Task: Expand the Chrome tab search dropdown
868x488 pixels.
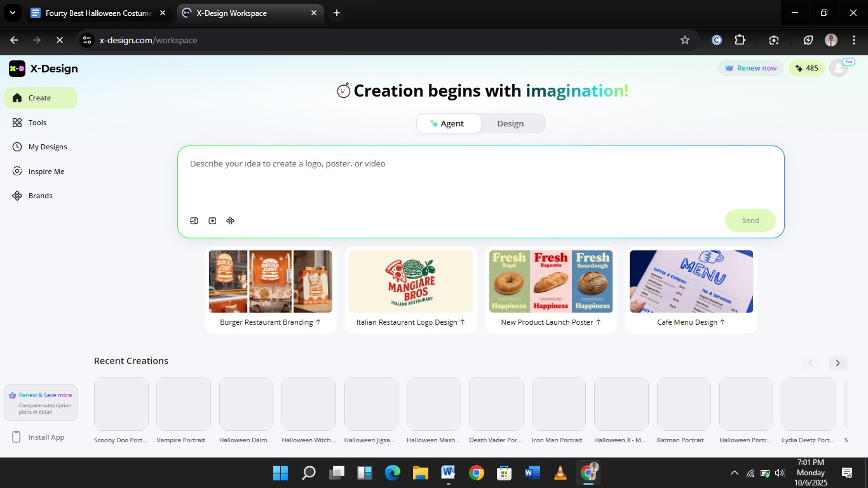Action: [x=12, y=13]
